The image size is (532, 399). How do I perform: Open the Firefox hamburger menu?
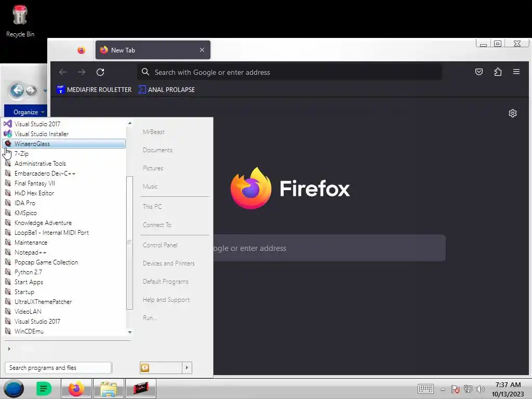pyautogui.click(x=516, y=72)
